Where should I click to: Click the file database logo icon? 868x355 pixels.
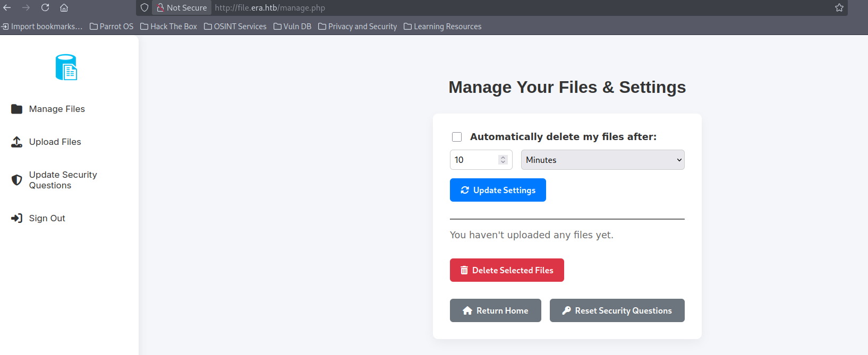[x=66, y=67]
